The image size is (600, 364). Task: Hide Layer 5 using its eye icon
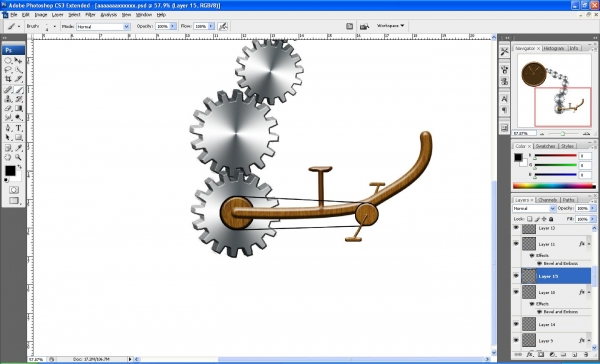point(516,340)
